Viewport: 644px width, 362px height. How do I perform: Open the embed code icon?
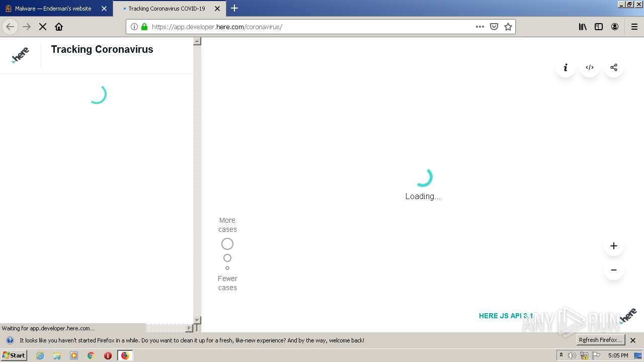[590, 67]
